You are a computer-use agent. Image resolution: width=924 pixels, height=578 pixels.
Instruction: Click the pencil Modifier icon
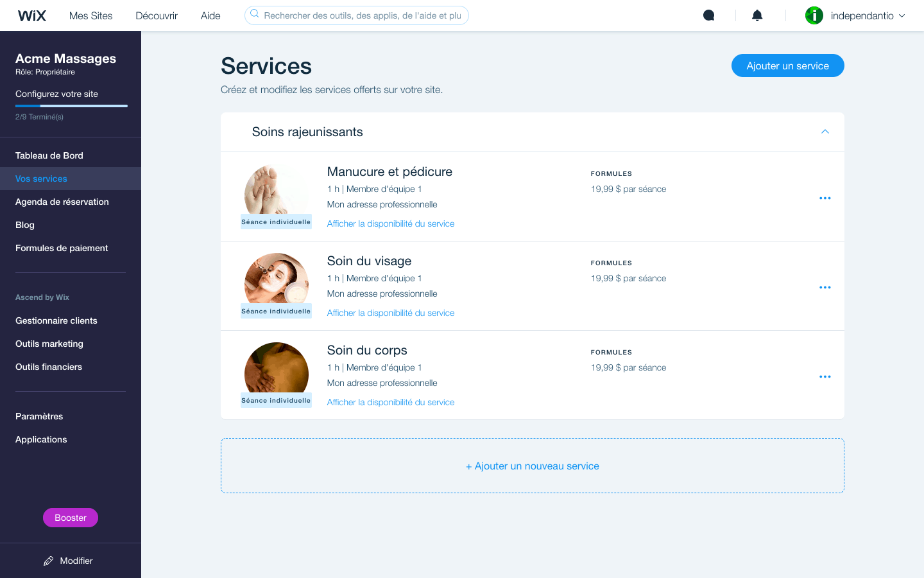click(x=49, y=561)
